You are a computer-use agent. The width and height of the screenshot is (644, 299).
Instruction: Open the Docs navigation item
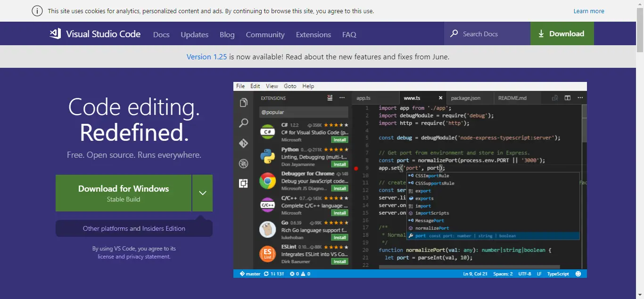tap(161, 34)
